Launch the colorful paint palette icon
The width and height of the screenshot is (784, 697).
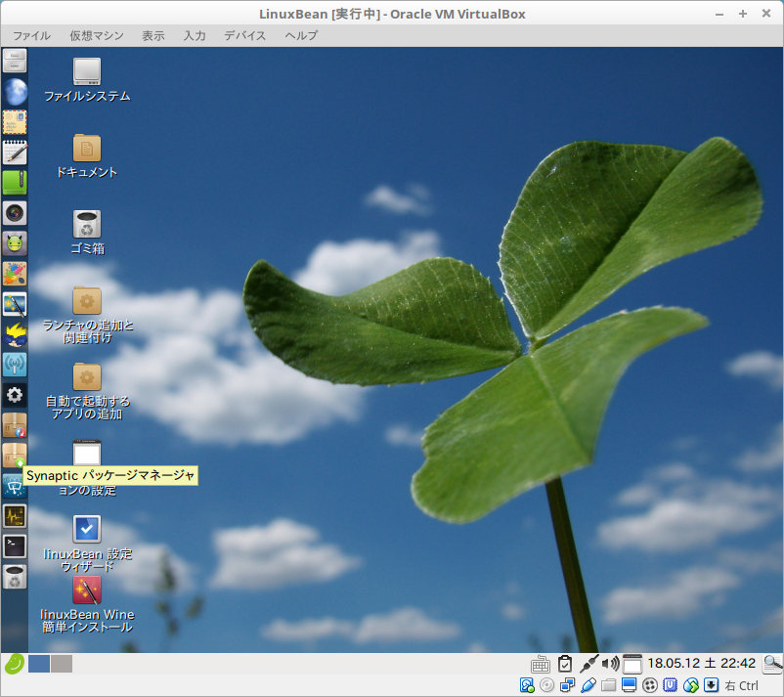(x=15, y=274)
